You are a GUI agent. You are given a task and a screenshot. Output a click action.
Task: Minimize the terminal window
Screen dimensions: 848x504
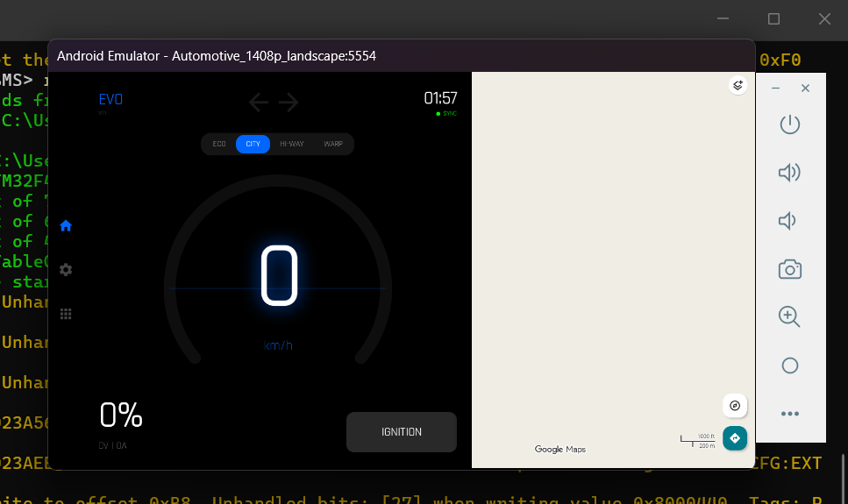723,19
